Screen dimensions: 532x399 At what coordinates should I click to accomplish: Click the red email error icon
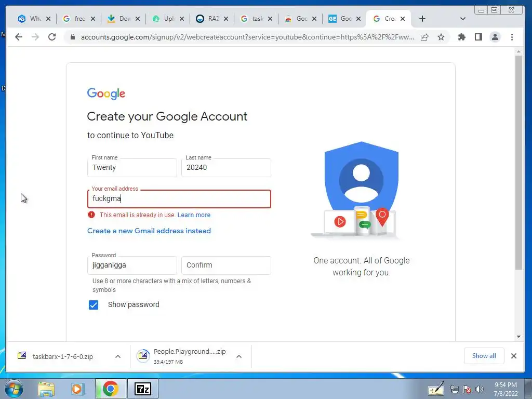click(91, 215)
